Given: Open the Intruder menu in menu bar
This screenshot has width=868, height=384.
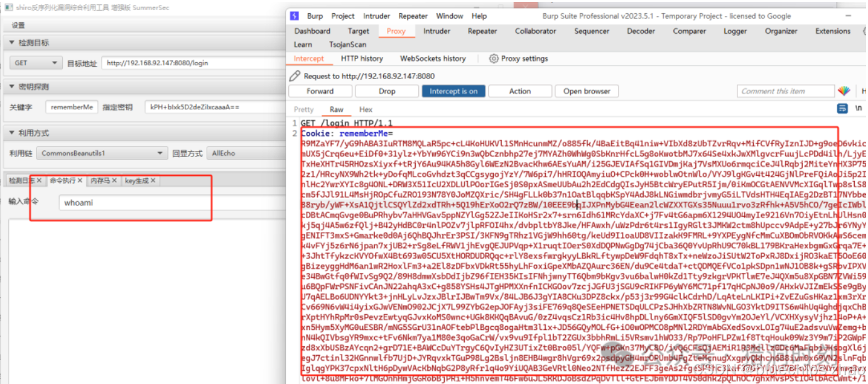Looking at the screenshot, I should click(377, 16).
